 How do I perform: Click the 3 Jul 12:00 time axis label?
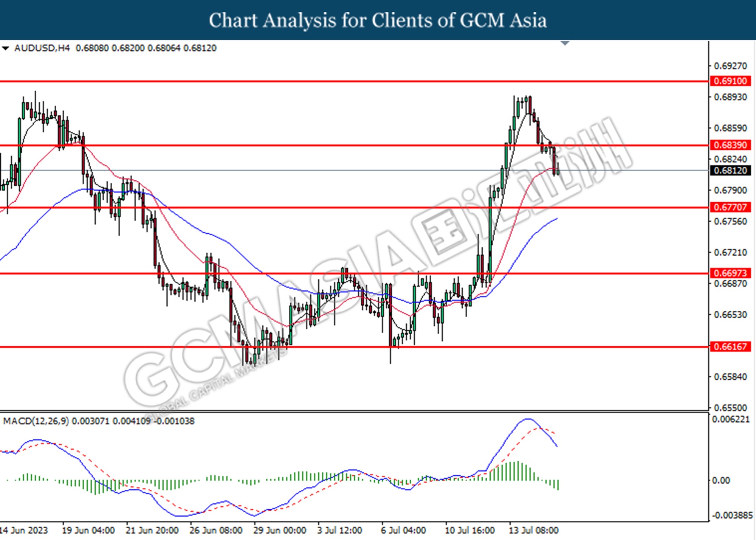coord(339,530)
